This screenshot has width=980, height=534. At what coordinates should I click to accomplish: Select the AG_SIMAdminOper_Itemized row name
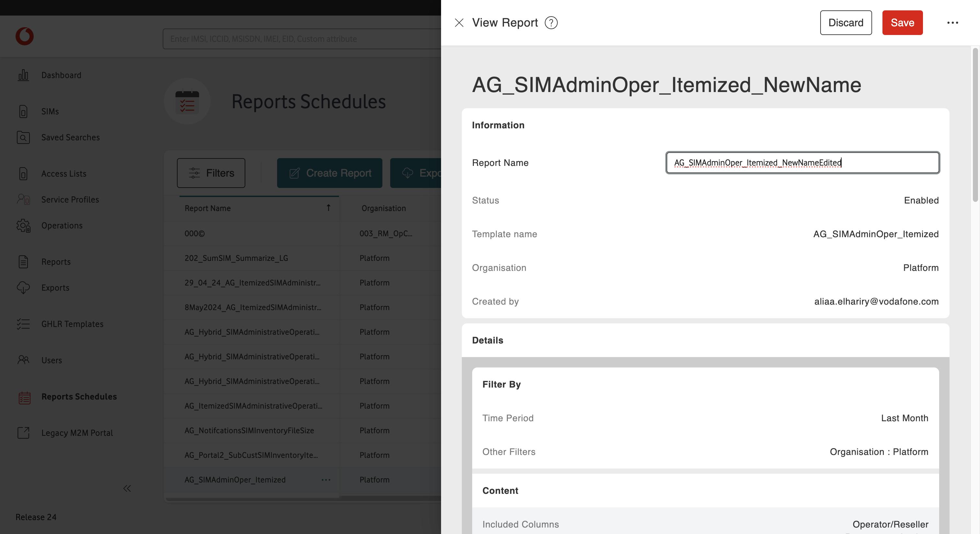(x=235, y=480)
